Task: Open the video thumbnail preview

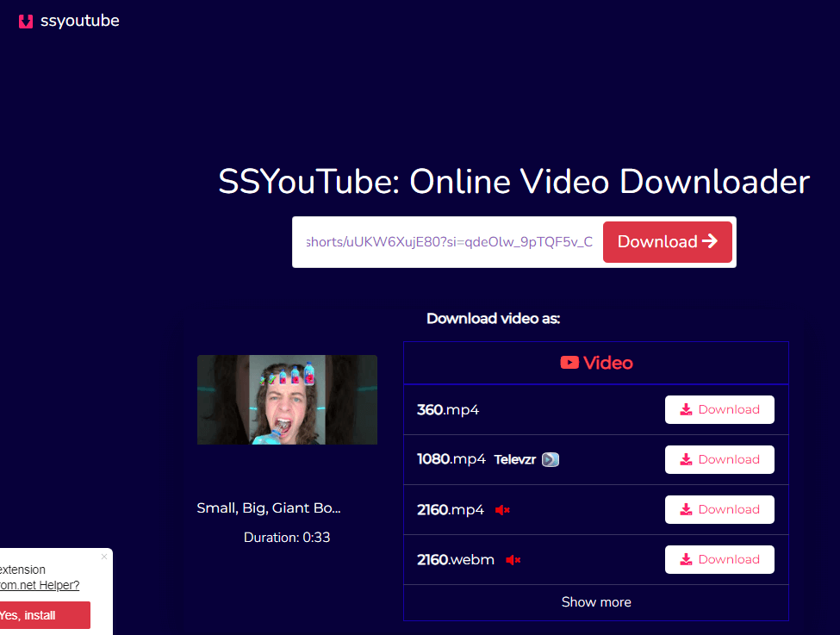Action: click(287, 400)
